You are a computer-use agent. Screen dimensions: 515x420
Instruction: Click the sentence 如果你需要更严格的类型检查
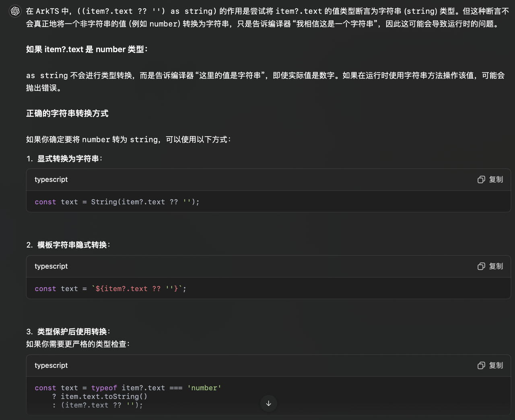click(78, 344)
